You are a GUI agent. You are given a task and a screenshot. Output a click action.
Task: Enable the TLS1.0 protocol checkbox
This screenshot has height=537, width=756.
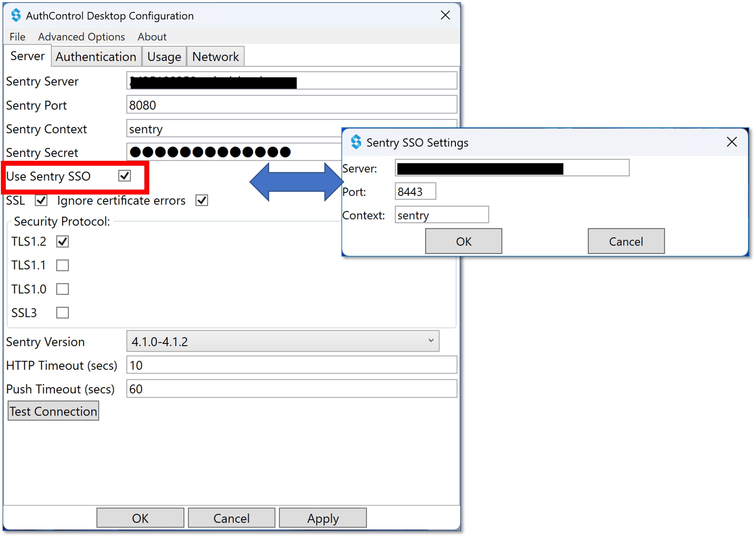point(62,289)
